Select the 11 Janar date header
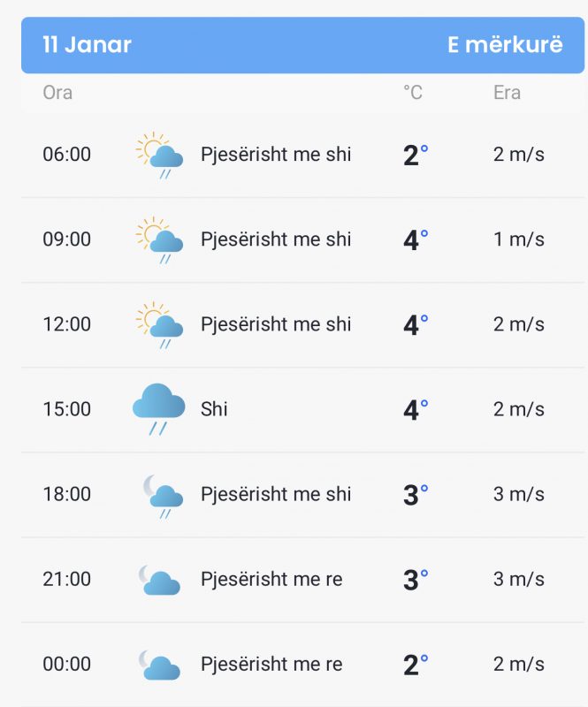 click(87, 45)
